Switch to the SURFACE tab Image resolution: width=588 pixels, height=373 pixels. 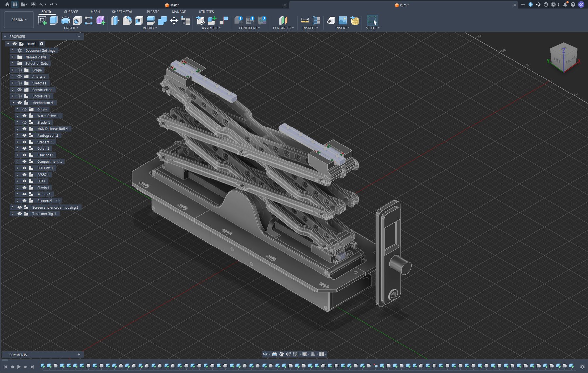point(71,12)
